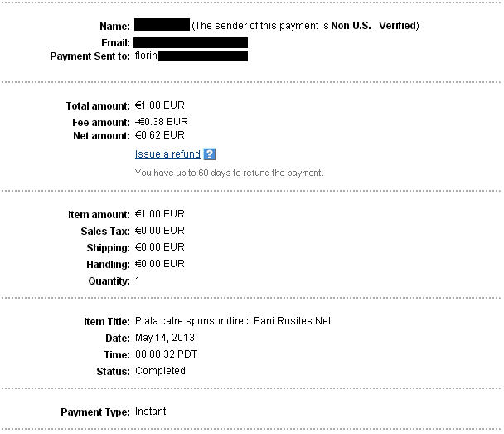Click the redacted sender name

coord(162,26)
